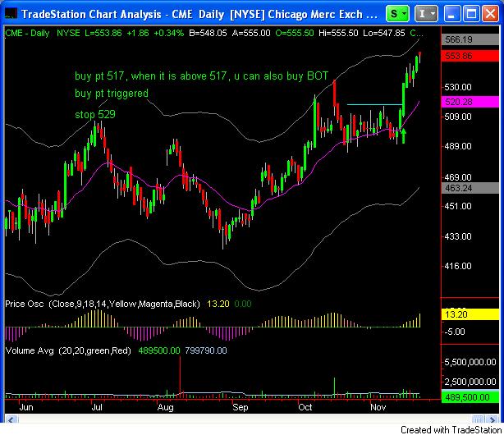504x435 pixels.
Task: Click the cyan horizontal trendline
Action: (x=374, y=104)
